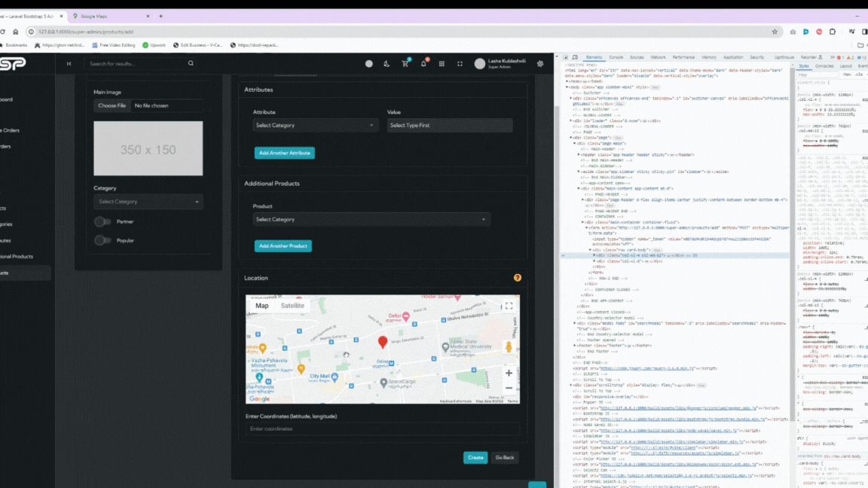Click the DevTools error count icon
Image resolution: width=868 pixels, height=488 pixels.
[840, 57]
